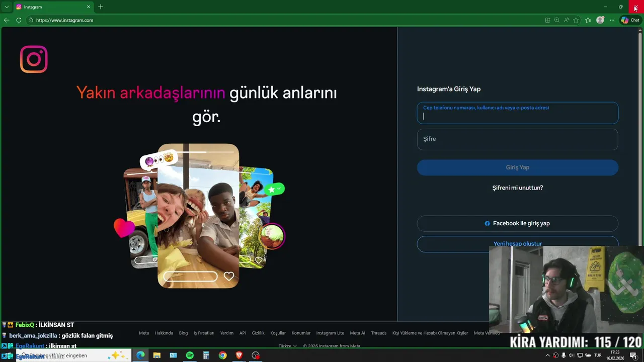The height and width of the screenshot is (362, 644).
Task: Open Calculator from taskbar
Action: (x=206, y=355)
